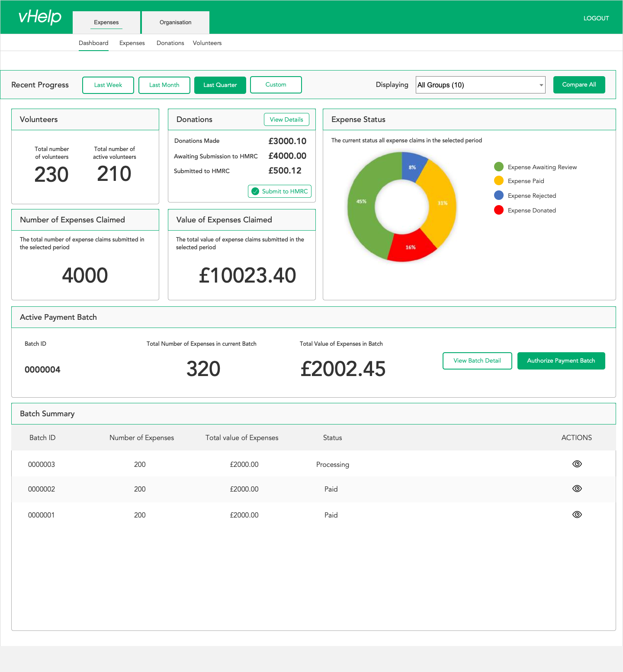Image resolution: width=623 pixels, height=672 pixels.
Task: View details of batch 0000003
Action: tap(577, 464)
